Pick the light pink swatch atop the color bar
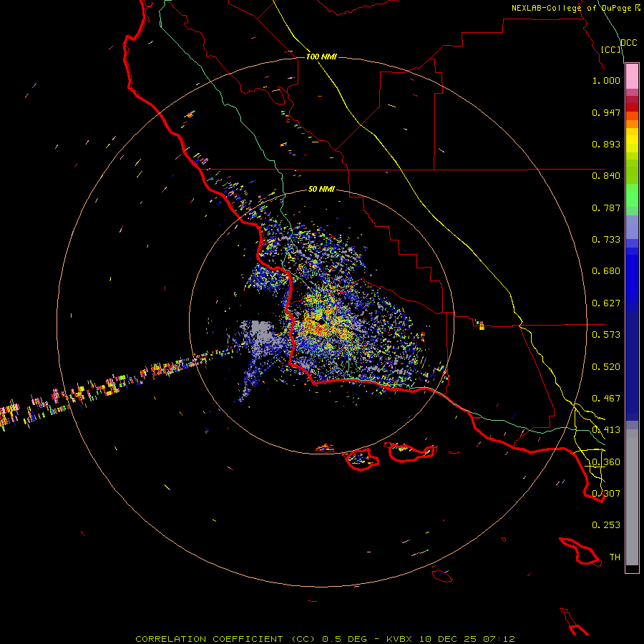Viewport: 644px width, 644px height. coord(632,77)
